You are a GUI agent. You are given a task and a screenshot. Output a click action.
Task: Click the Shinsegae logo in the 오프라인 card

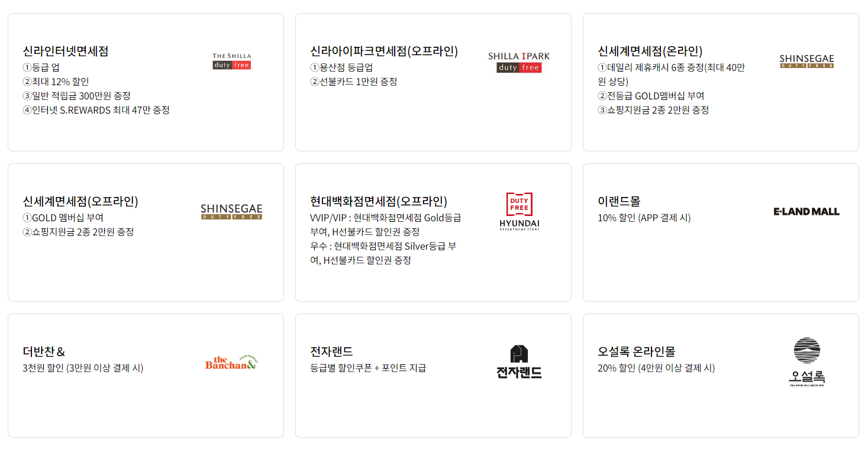[231, 212]
